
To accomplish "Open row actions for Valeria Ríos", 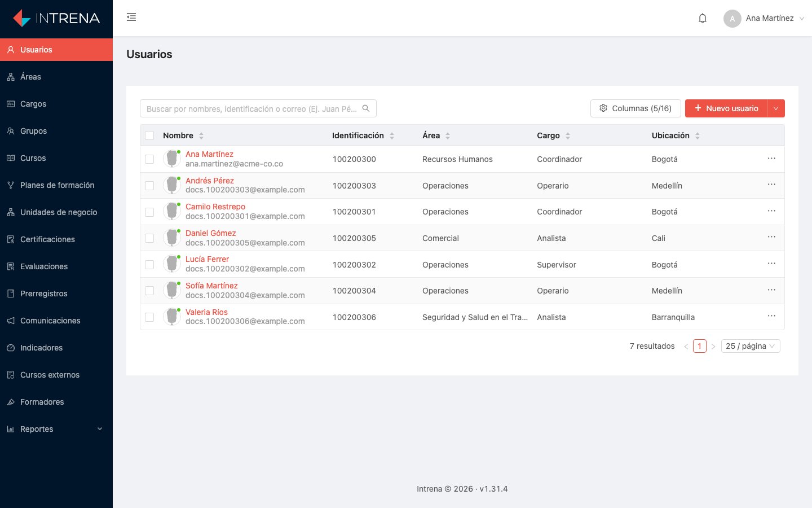I will 771,316.
